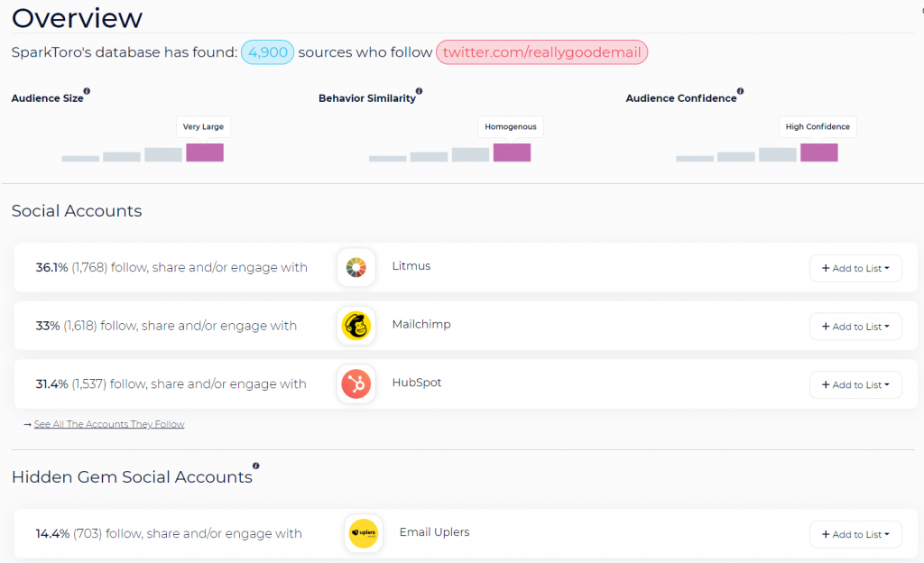Image resolution: width=924 pixels, height=563 pixels.
Task: Click the Social Accounts heading
Action: tap(77, 211)
